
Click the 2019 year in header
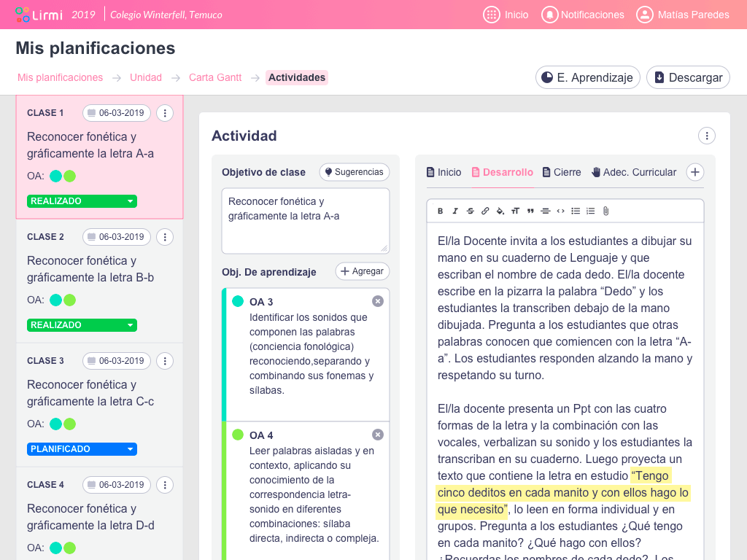click(83, 15)
